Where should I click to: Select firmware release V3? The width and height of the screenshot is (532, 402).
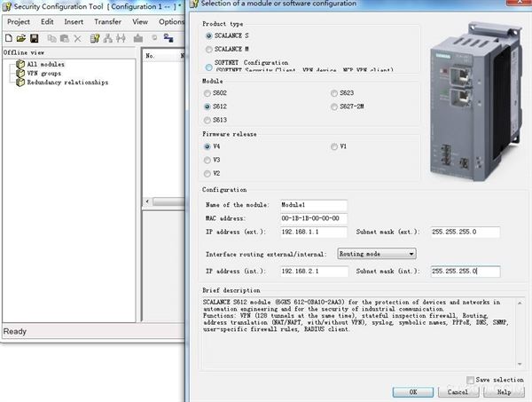point(208,160)
